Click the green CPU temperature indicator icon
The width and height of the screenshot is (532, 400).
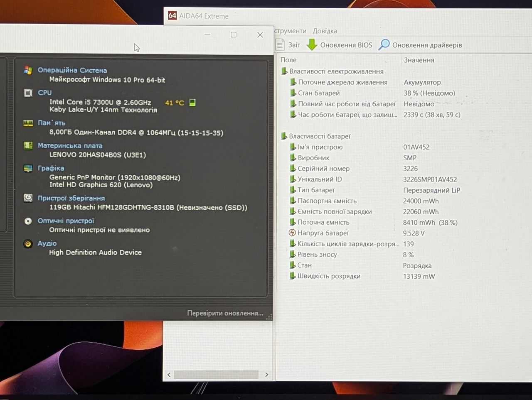[x=192, y=103]
